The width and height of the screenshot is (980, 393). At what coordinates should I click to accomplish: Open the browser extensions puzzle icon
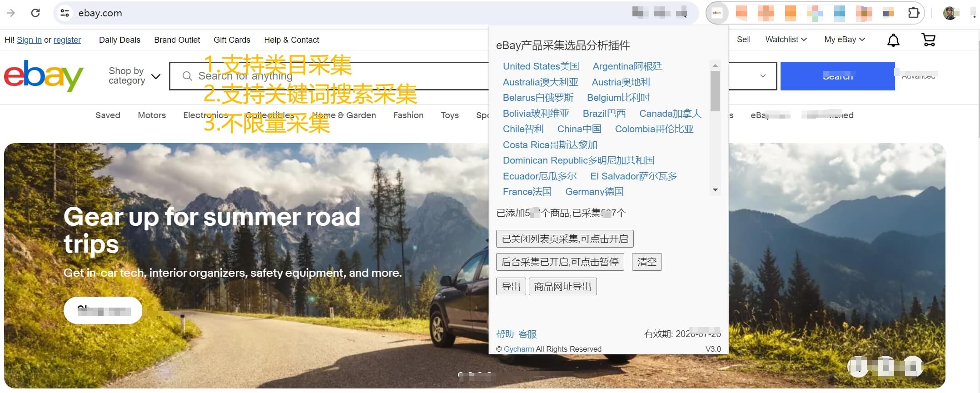(x=914, y=13)
